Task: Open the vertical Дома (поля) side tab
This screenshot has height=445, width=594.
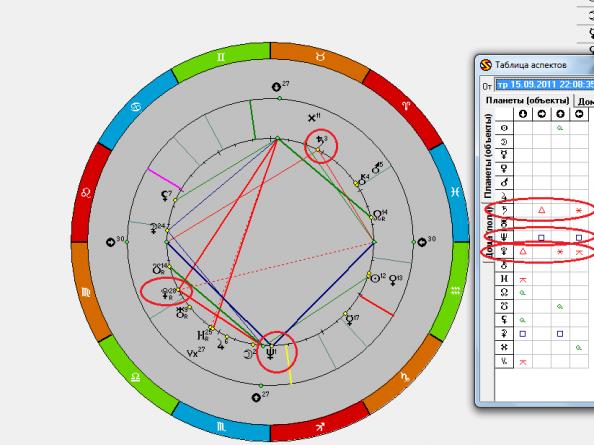Action: coord(488,232)
